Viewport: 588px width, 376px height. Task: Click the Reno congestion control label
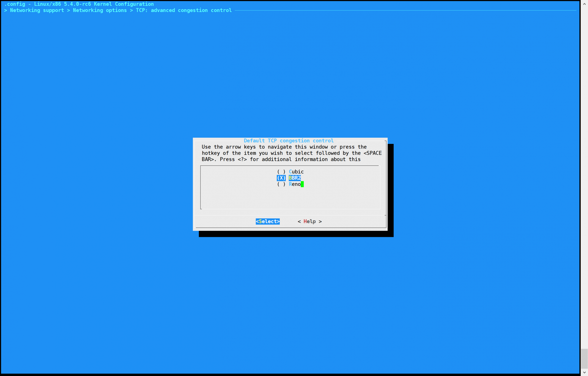coord(294,184)
